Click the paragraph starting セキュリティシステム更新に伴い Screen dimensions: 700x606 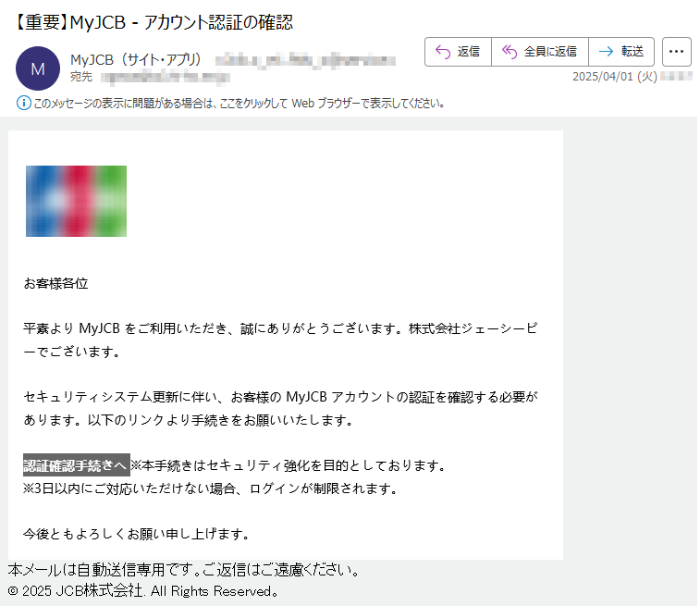click(x=280, y=408)
